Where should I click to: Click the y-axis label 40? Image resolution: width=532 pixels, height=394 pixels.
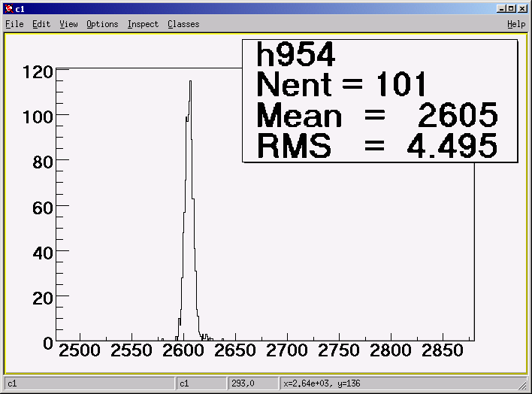[43, 253]
